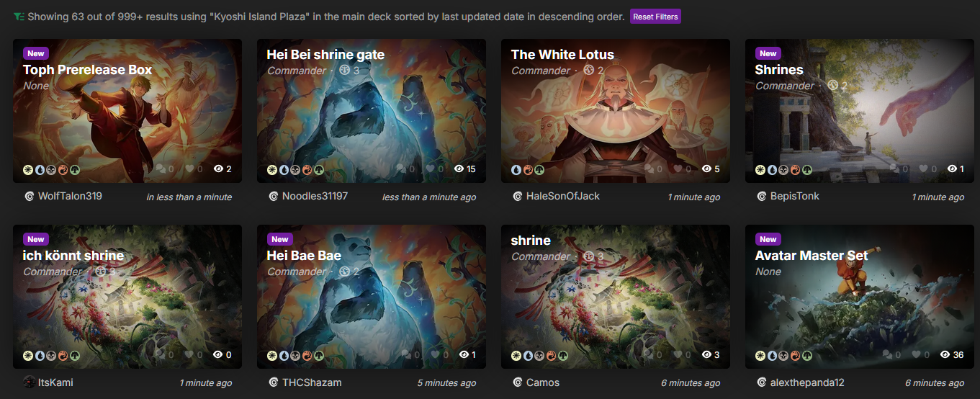980x399 pixels.
Task: Visit WolfTalon319's profile
Action: [x=70, y=196]
